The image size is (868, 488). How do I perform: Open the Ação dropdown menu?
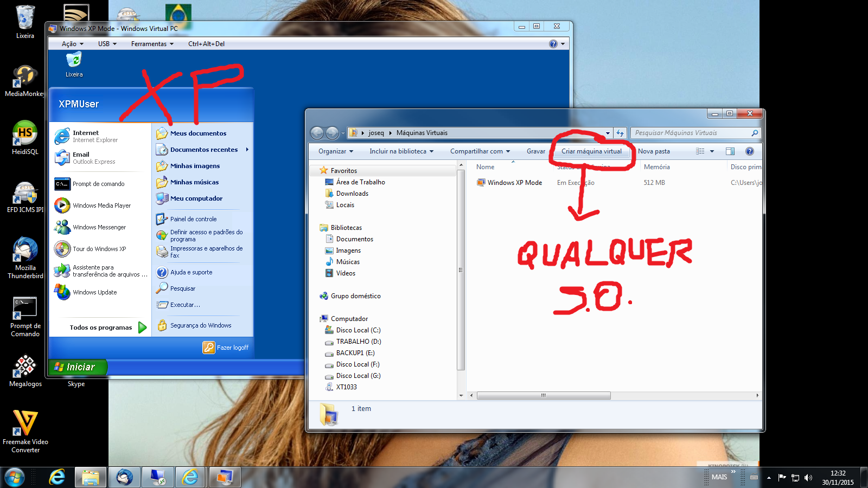[x=72, y=44]
